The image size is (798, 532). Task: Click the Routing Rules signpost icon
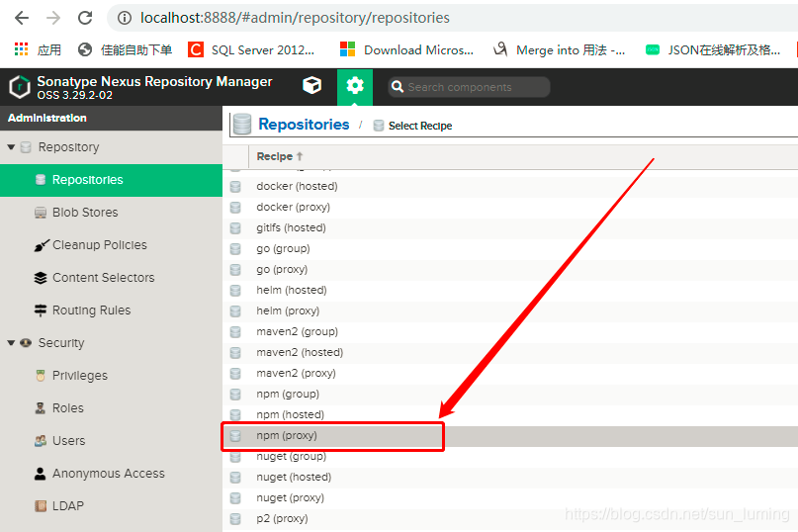click(x=41, y=310)
